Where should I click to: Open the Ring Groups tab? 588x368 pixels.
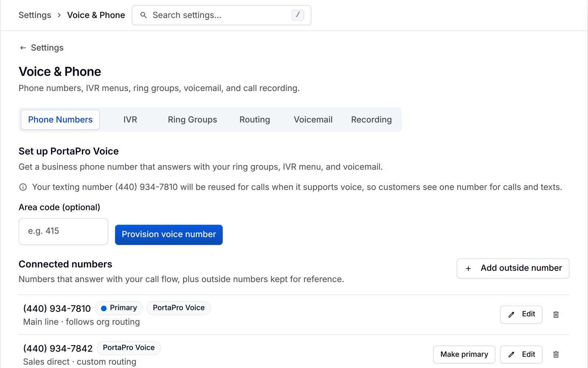192,120
